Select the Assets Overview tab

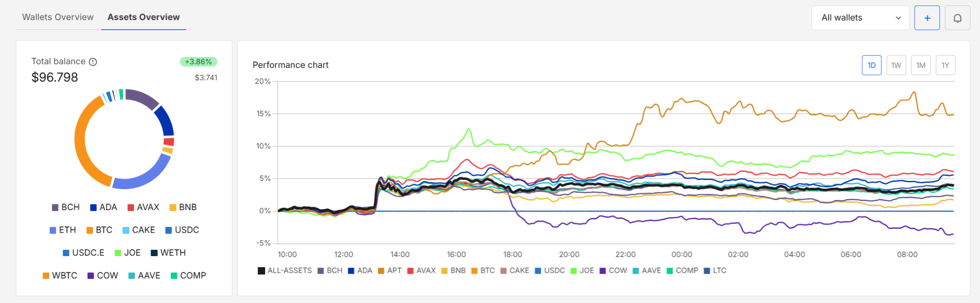point(144,17)
